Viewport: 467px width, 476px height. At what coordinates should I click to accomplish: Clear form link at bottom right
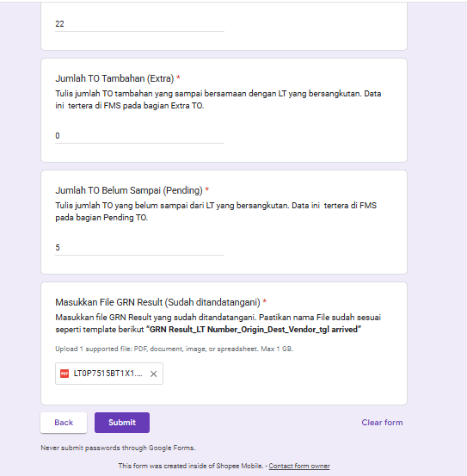tap(382, 423)
